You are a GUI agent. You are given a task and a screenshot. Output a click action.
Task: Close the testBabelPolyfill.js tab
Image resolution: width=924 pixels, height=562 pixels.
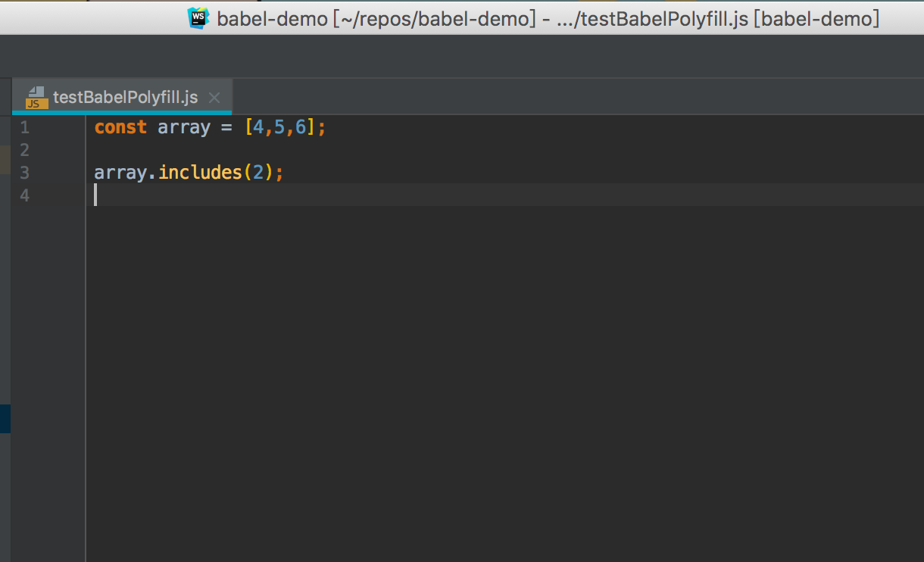click(x=214, y=98)
